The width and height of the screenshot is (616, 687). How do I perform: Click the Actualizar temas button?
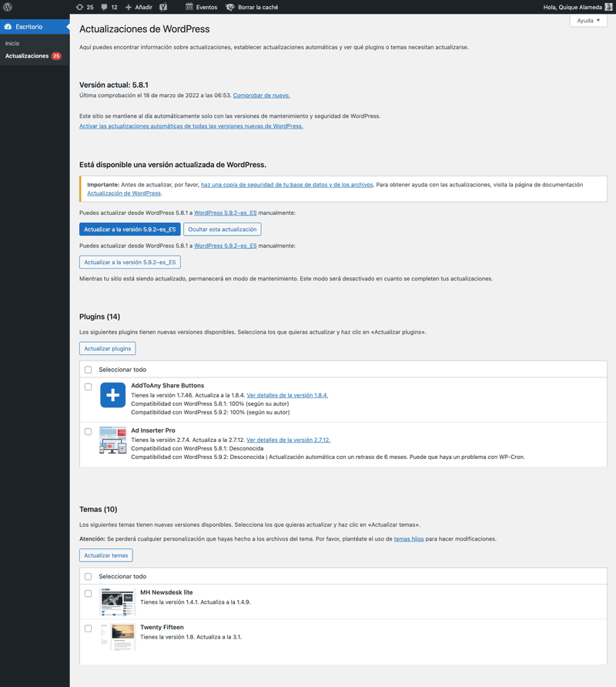106,555
